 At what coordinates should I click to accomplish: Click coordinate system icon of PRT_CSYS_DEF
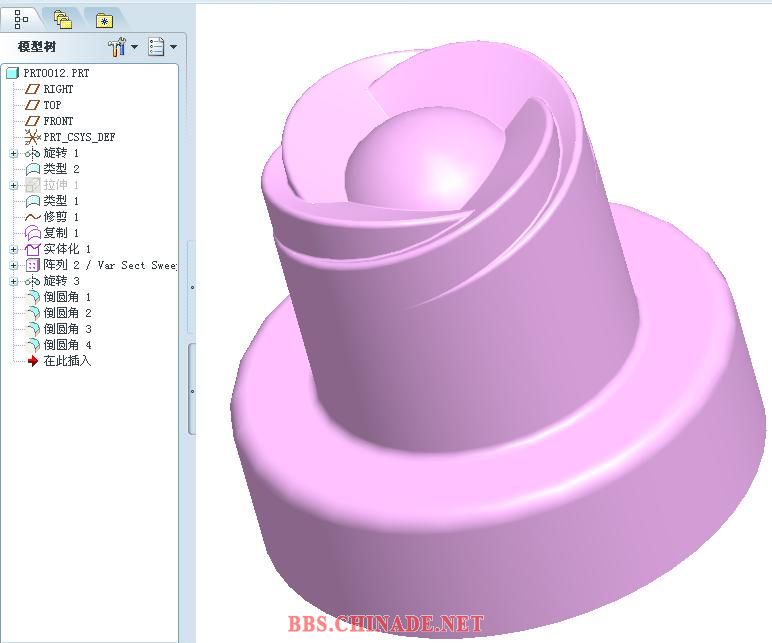[x=32, y=137]
